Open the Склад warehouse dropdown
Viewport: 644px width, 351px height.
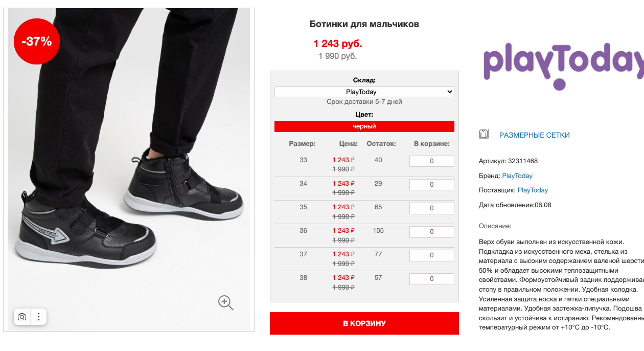[364, 92]
